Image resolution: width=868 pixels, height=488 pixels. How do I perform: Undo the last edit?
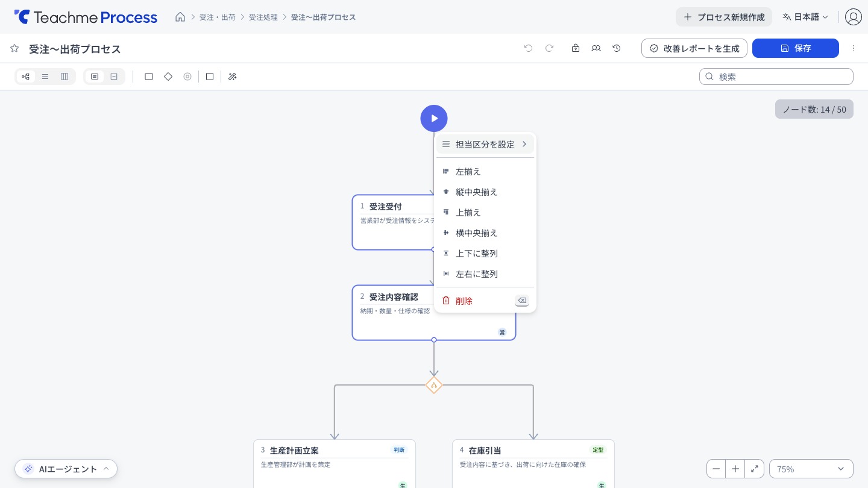(529, 48)
